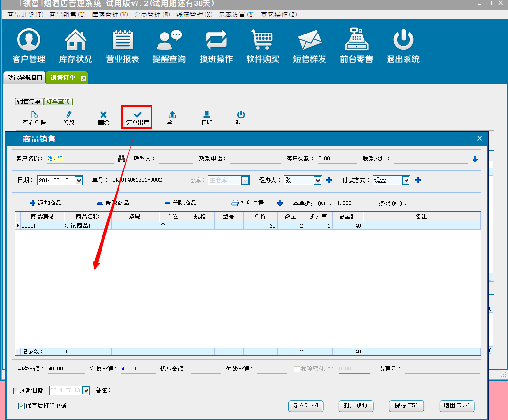Click the 实收金额 input field
508x420 pixels.
[x=138, y=369]
